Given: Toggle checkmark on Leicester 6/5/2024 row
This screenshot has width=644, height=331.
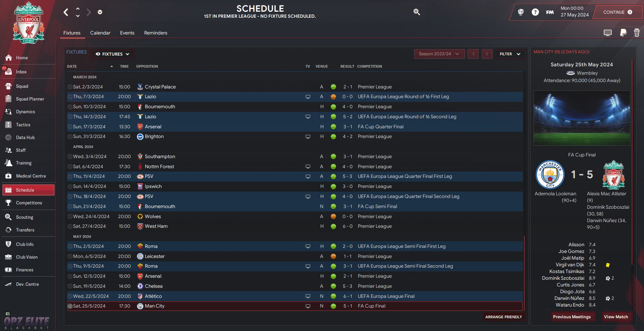Looking at the screenshot, I should pos(70,256).
